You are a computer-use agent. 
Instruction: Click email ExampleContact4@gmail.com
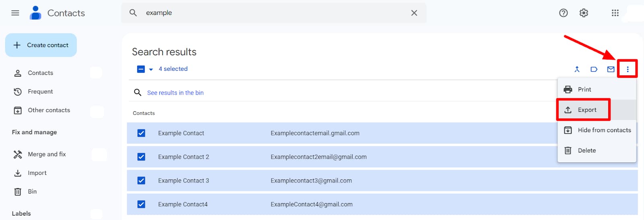(x=312, y=204)
